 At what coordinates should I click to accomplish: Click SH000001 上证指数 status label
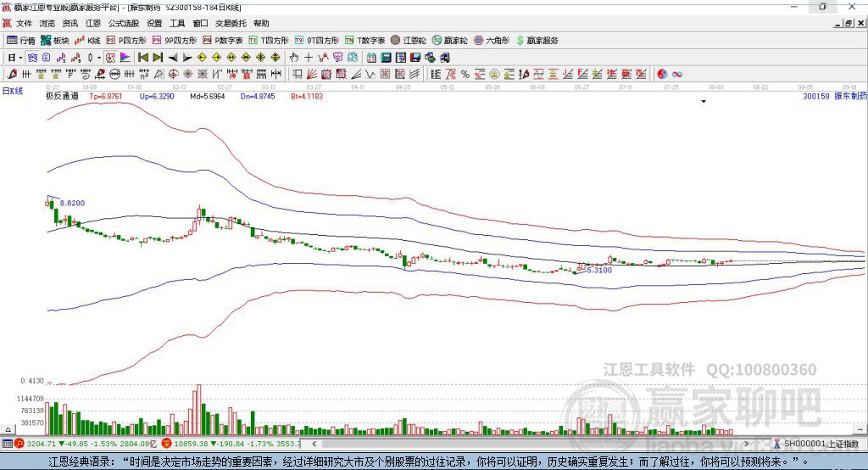(821, 444)
